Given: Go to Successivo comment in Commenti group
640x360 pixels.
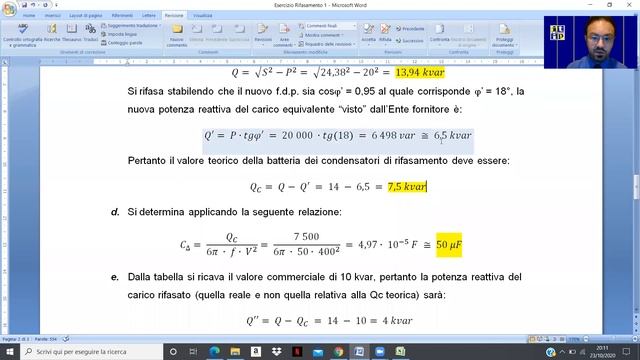Looking at the screenshot, I should point(239,33).
